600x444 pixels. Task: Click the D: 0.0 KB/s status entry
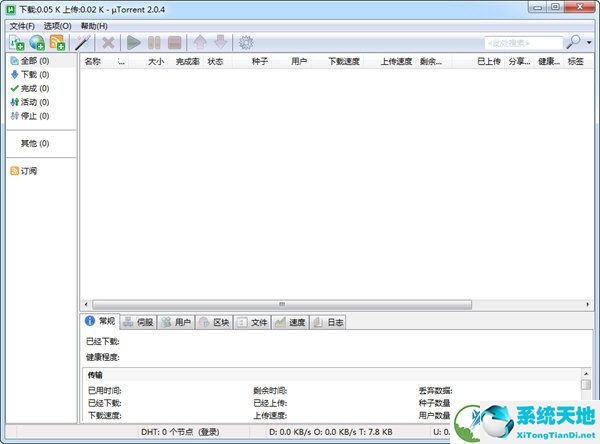click(x=331, y=432)
